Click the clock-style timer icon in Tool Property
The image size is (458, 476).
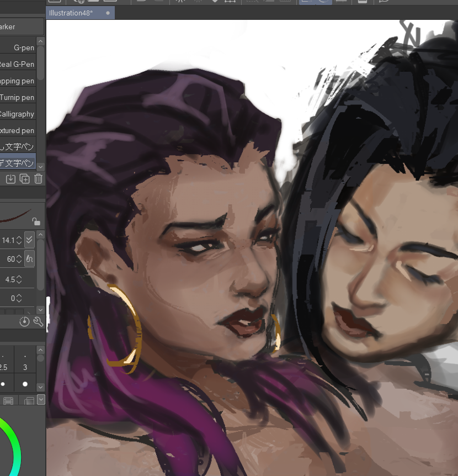[x=24, y=321]
